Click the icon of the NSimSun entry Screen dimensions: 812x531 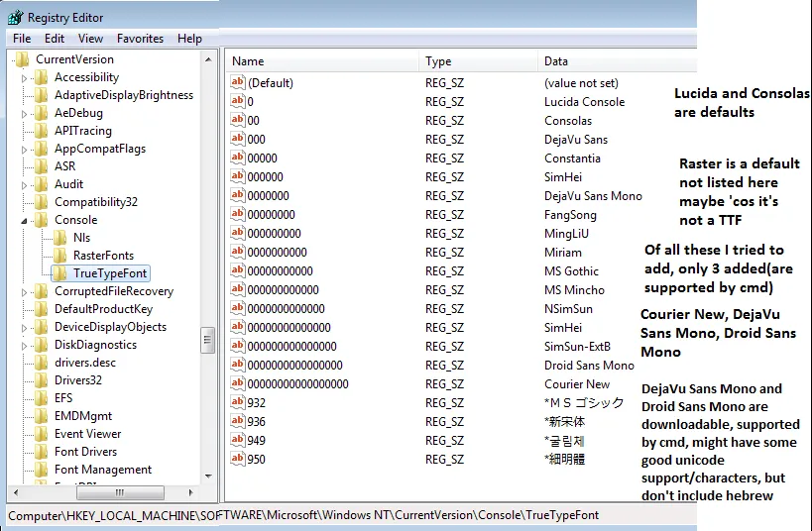click(238, 308)
